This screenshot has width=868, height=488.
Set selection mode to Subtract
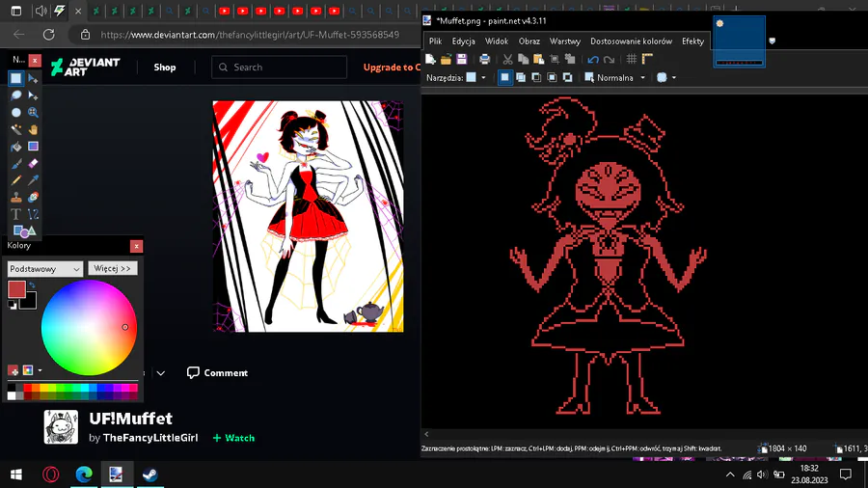(536, 77)
